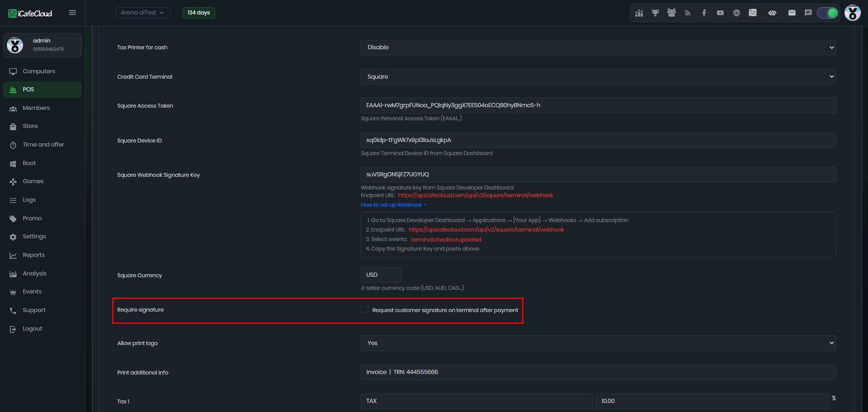
Task: Click the Reports chart icon
Action: 13,256
